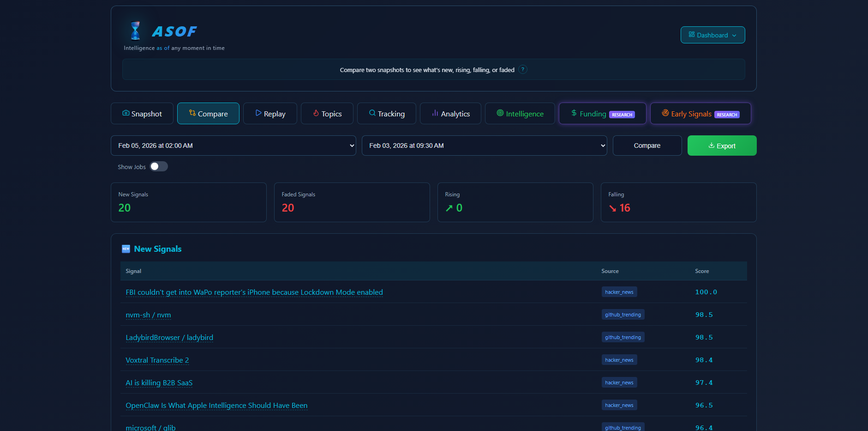Screen dimensions: 868x431
Task: Click the dollar icon on the Funding tab
Action: (574, 113)
